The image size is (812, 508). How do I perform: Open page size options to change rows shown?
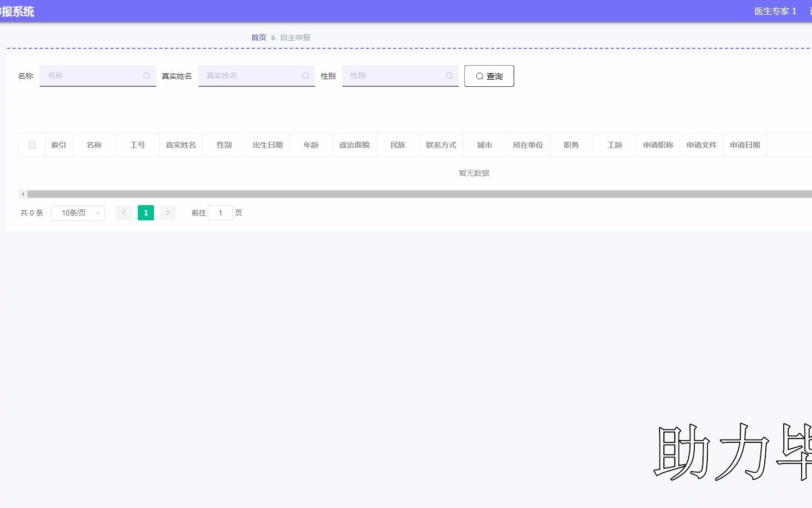click(x=78, y=213)
